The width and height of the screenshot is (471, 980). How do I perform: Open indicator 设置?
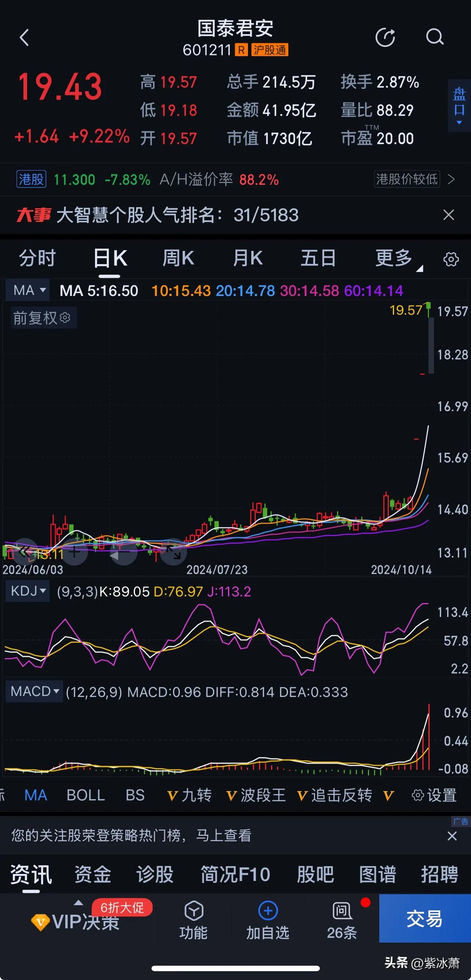click(435, 795)
